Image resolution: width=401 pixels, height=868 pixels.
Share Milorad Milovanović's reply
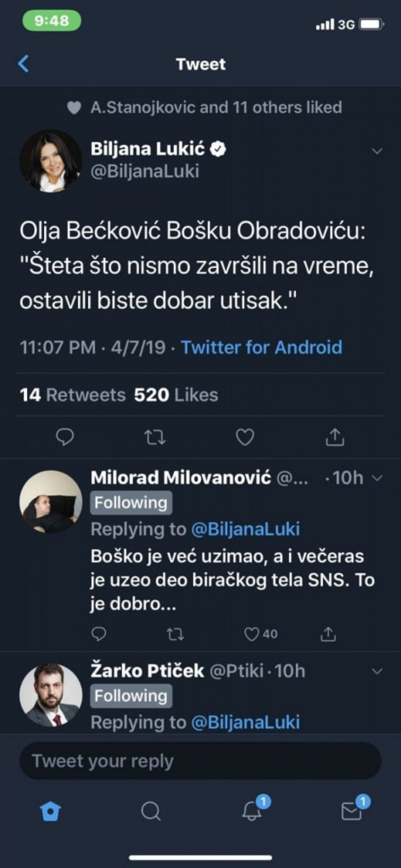point(328,634)
